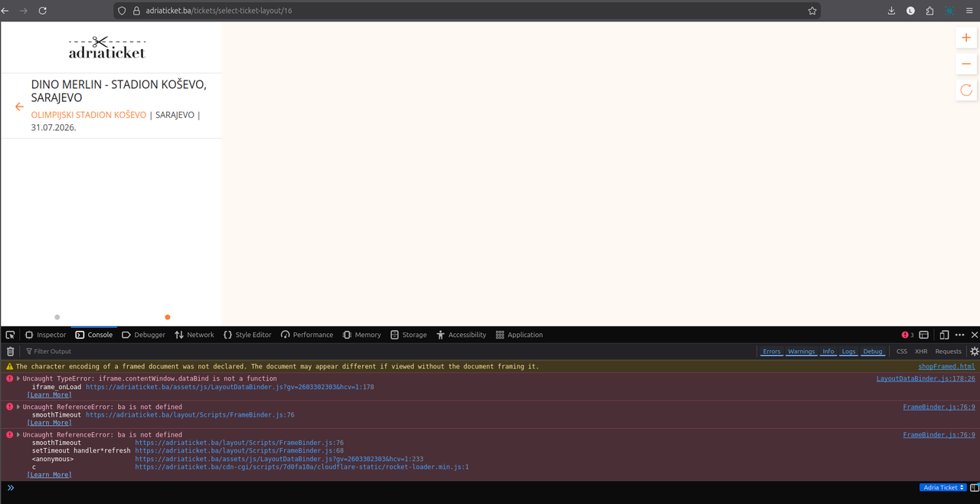The height and width of the screenshot is (504, 980).
Task: Reload the current browser page
Action: (x=42, y=11)
